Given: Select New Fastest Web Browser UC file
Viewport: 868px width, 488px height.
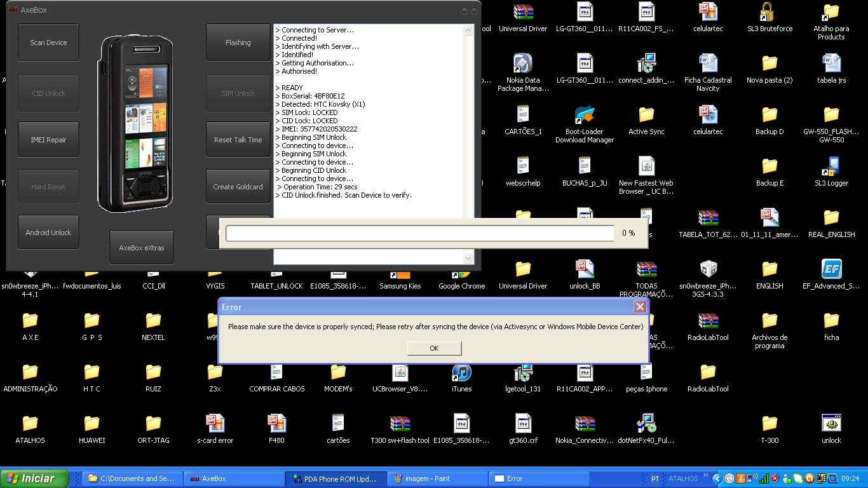Looking at the screenshot, I should [646, 166].
